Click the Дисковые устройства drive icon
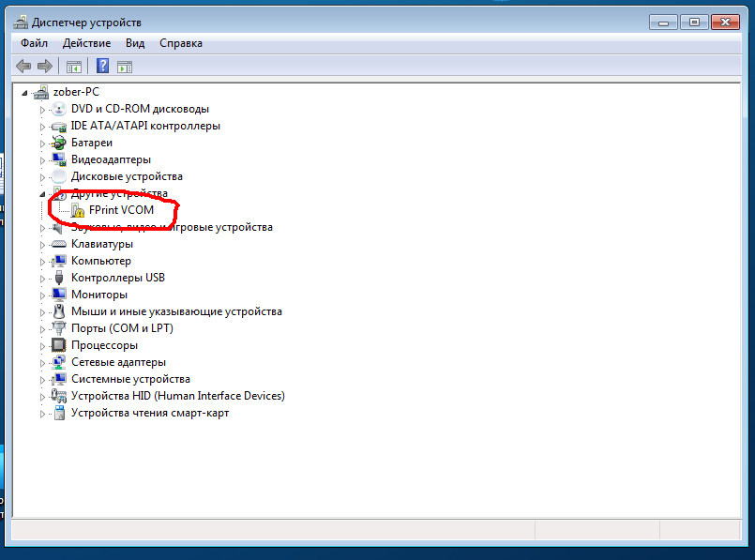Image resolution: width=755 pixels, height=560 pixels. coord(59,176)
